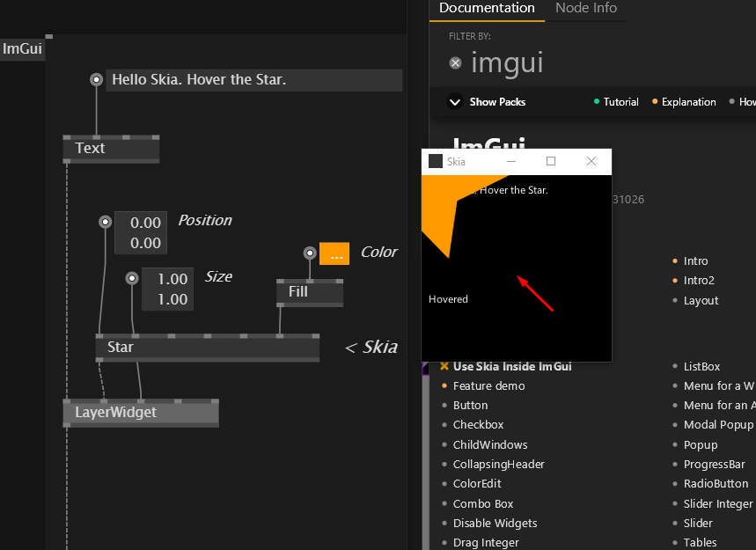This screenshot has height=550, width=756.
Task: Switch to the Node Info tab
Action: coord(586,8)
